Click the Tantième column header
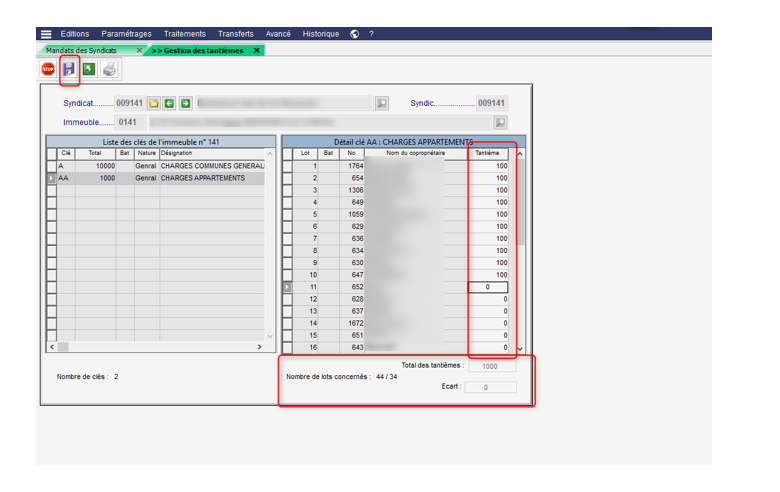Screen dimensions: 780x492 tap(487, 153)
